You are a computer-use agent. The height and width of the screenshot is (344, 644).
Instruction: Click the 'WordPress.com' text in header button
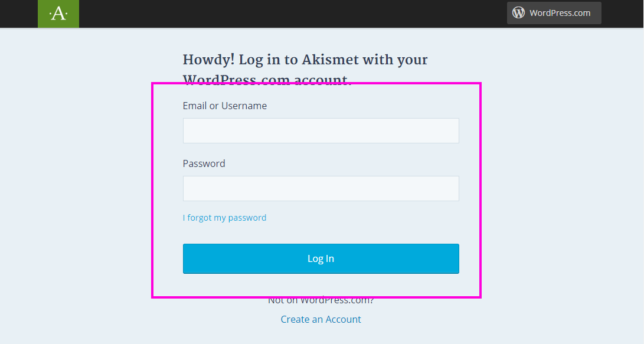pos(560,13)
